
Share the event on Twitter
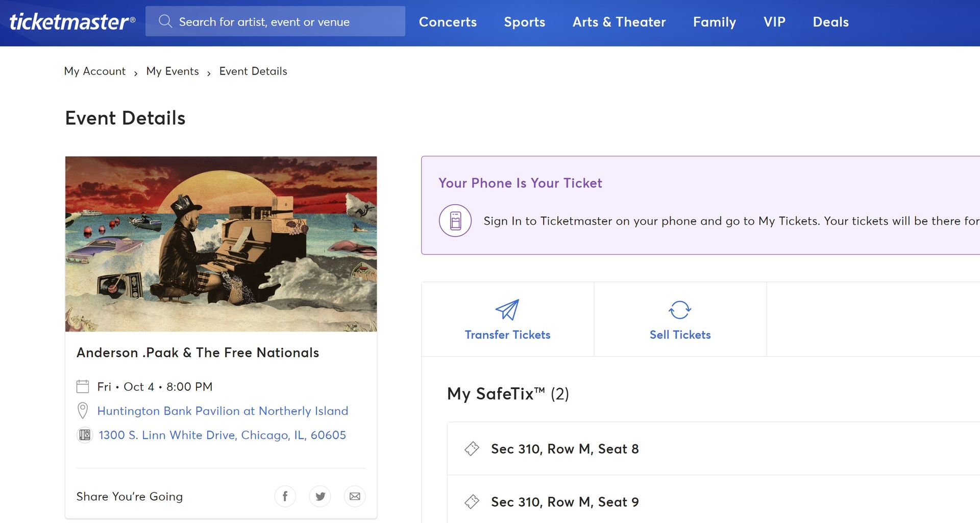320,496
